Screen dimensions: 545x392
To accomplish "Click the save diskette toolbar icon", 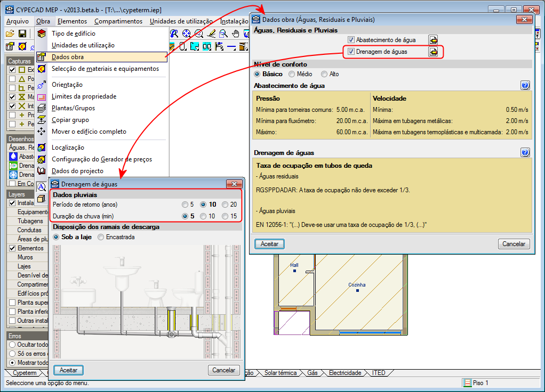I will coord(22,34).
